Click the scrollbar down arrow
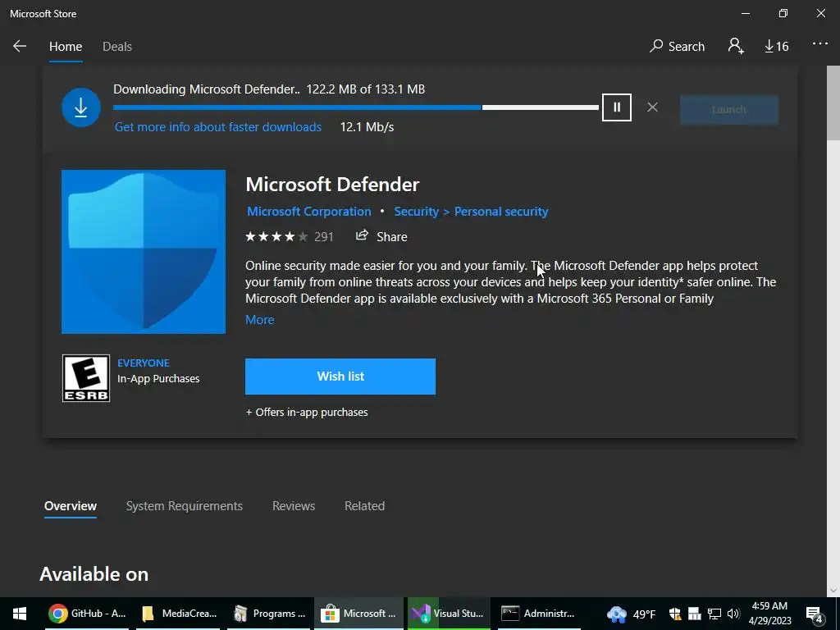Screen dimensions: 840x630 [833, 591]
